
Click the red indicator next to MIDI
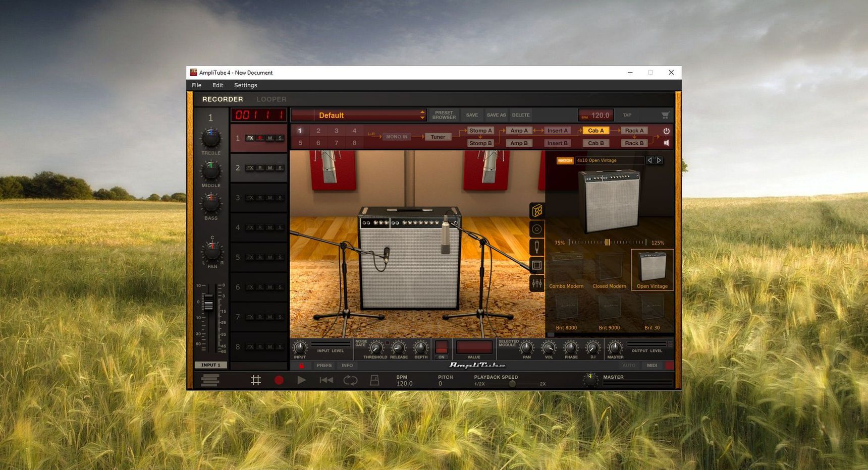pos(669,366)
